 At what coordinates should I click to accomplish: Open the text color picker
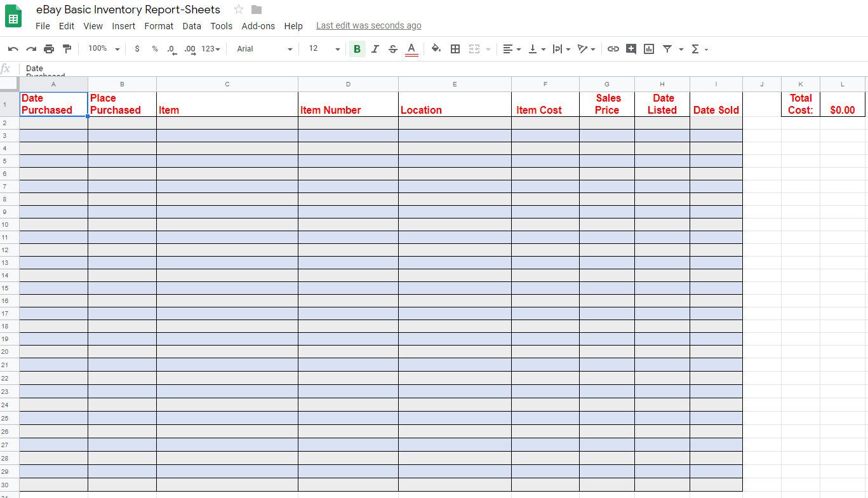411,50
